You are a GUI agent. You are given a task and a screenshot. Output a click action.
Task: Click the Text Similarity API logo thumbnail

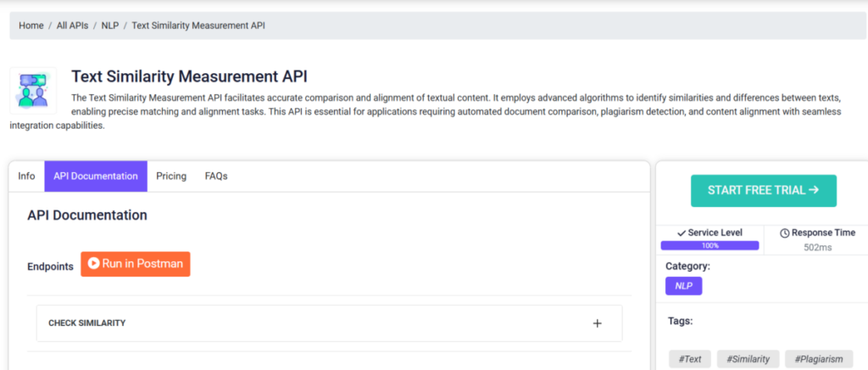(x=33, y=91)
